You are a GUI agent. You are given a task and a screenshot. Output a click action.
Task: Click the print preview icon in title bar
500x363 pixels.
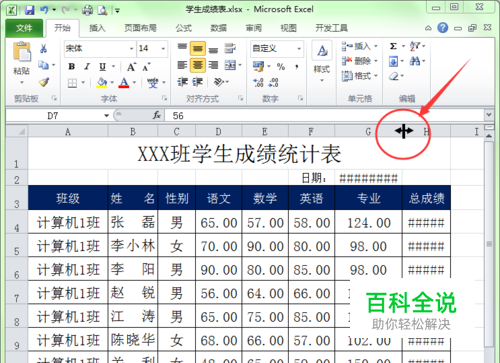tap(102, 10)
